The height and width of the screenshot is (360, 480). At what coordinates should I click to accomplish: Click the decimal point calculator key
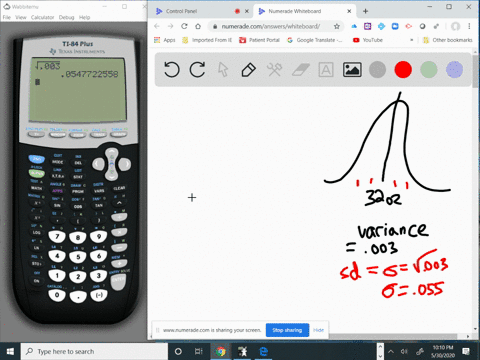click(78, 296)
